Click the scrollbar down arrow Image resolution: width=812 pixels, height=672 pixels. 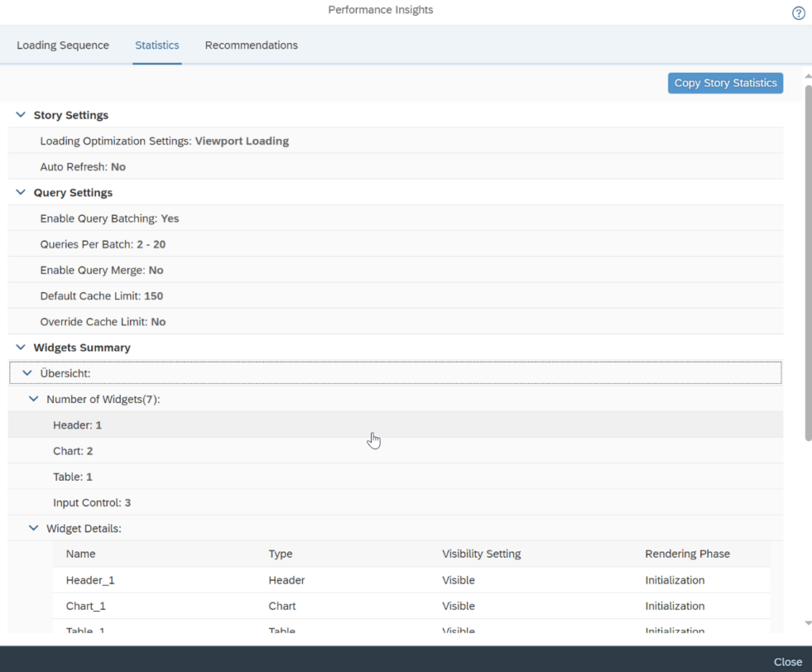807,624
